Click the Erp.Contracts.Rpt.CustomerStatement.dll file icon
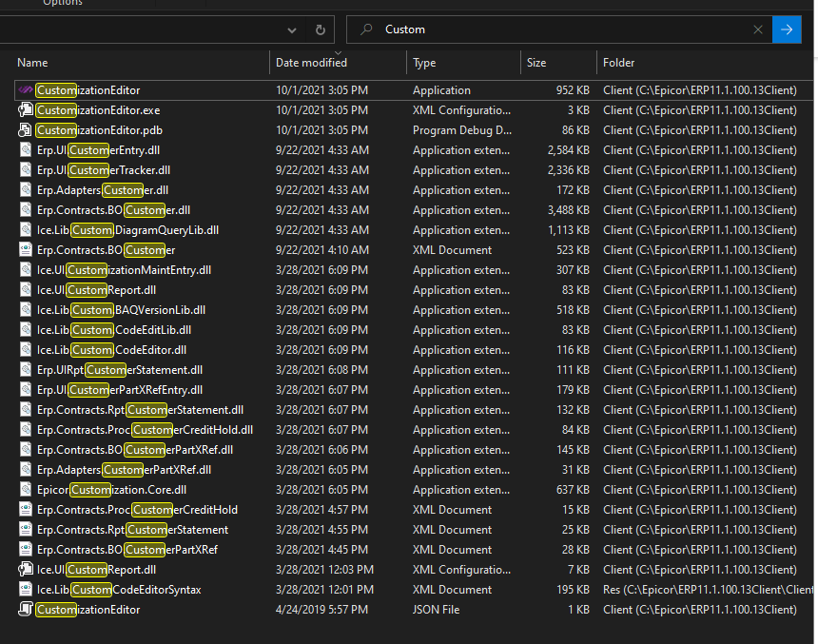Screen dimensions: 818x644 pos(26,410)
